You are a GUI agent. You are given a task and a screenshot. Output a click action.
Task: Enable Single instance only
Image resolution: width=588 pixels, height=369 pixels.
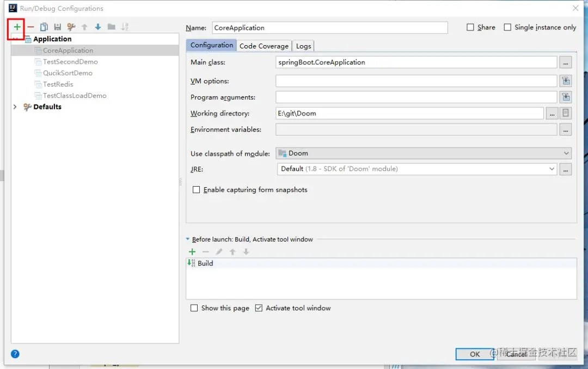(x=507, y=27)
